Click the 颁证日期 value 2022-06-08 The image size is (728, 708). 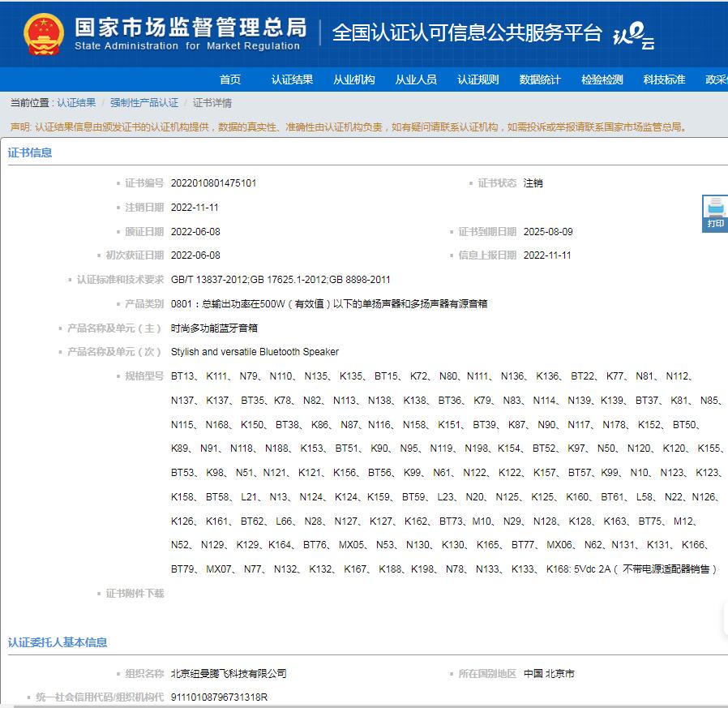point(195,231)
